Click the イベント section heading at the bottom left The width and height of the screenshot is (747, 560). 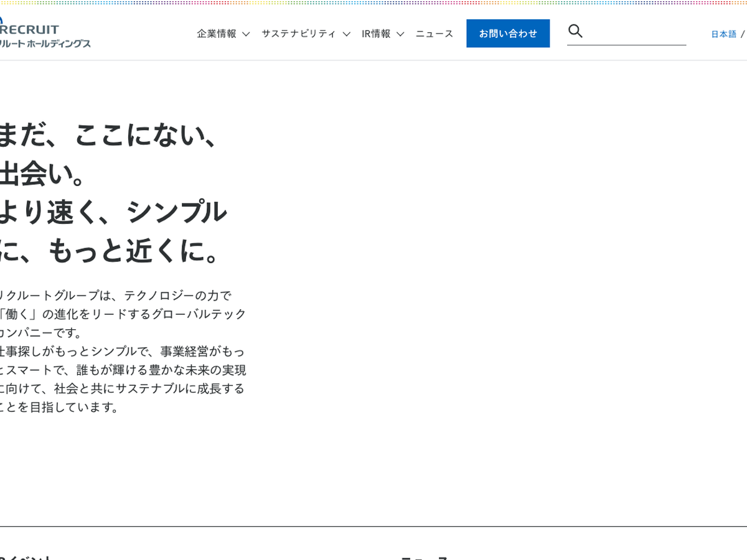pos(25,557)
